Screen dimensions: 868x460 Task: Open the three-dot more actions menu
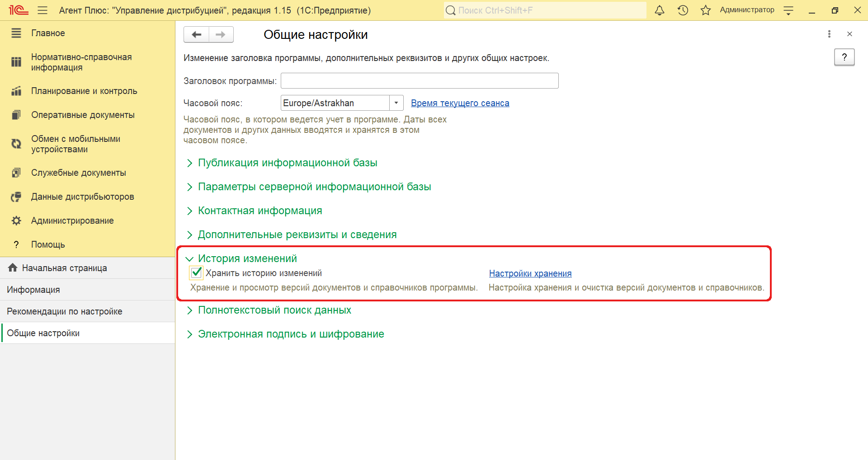point(829,34)
